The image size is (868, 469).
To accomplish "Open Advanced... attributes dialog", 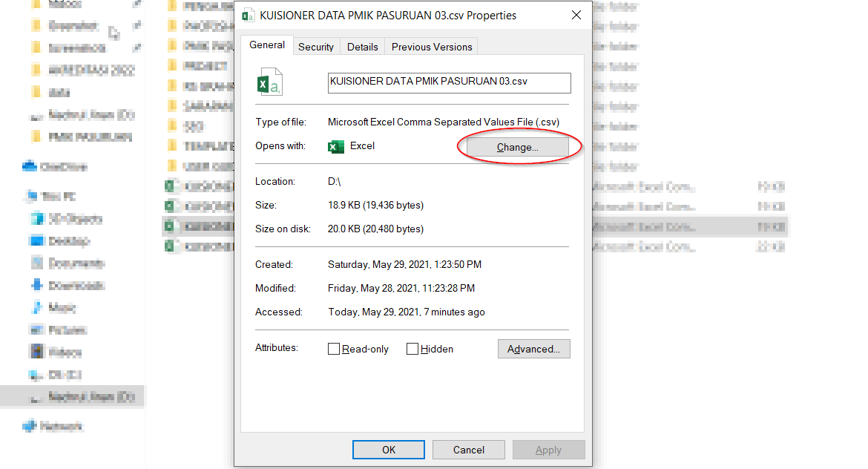I will tap(533, 349).
